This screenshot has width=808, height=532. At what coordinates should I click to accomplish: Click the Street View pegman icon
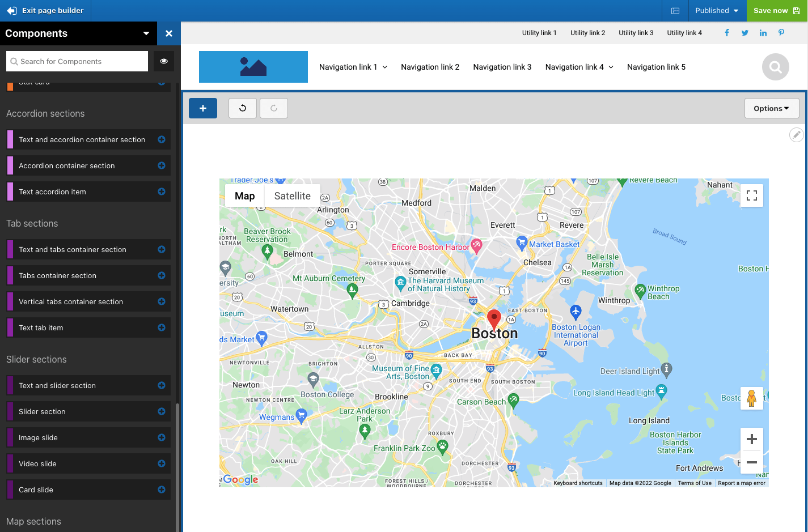point(752,398)
